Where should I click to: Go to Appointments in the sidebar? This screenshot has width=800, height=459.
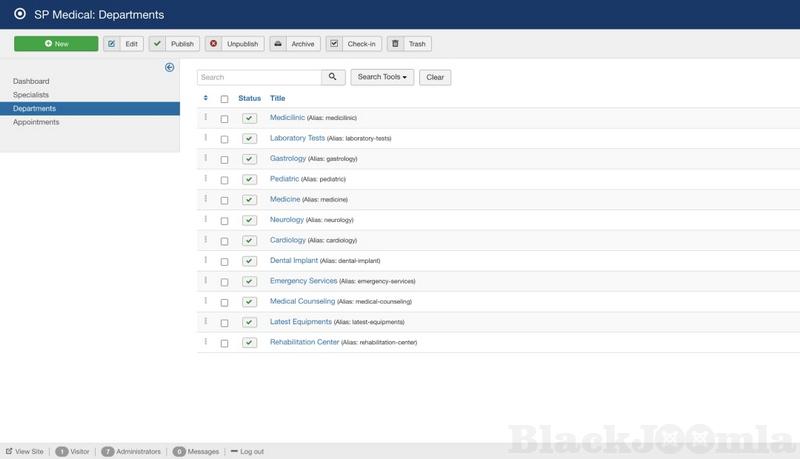click(36, 122)
